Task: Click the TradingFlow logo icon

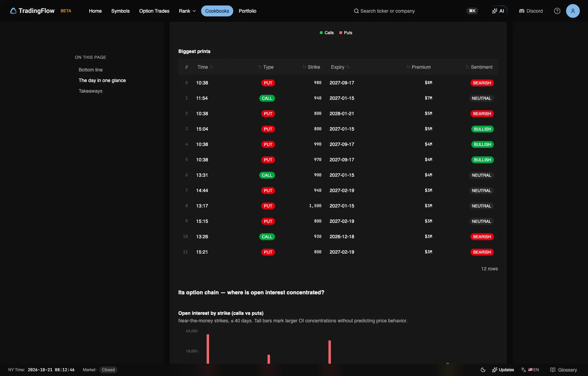Action: click(13, 11)
